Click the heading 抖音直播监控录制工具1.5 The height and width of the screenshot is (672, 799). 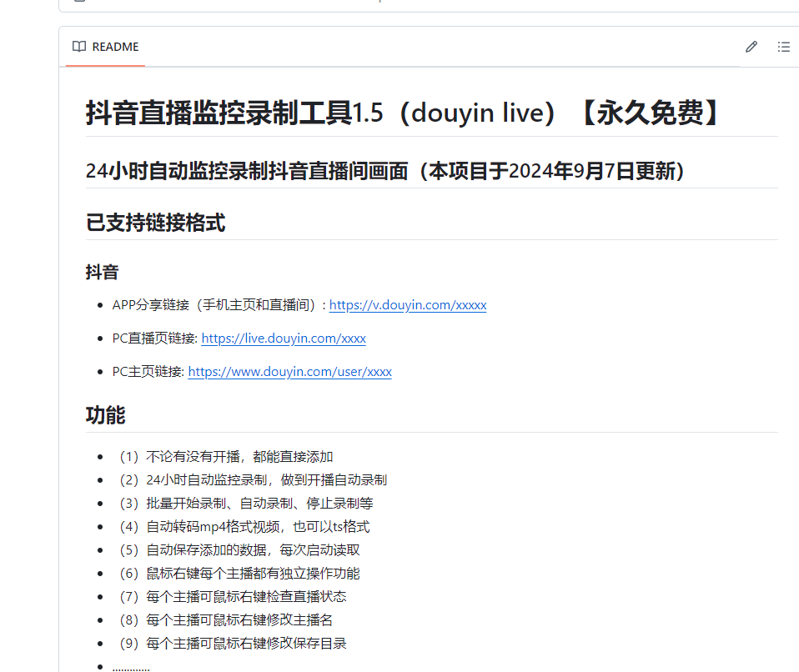[x=234, y=113]
